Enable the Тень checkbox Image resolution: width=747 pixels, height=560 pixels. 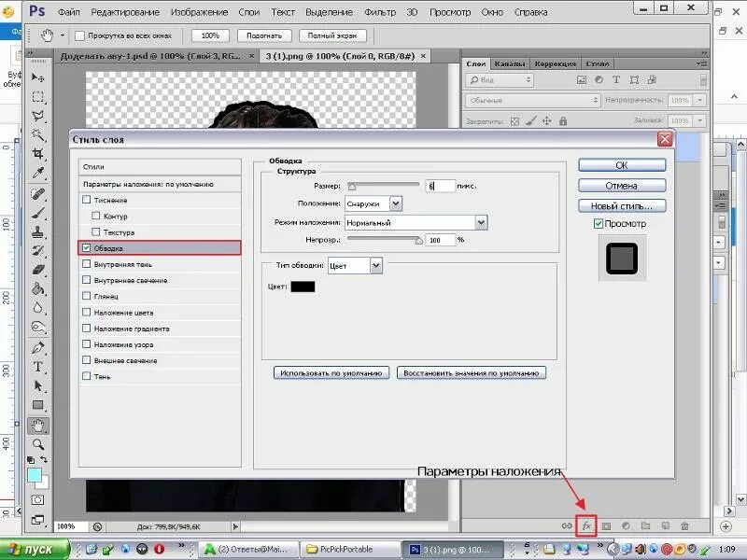86,376
